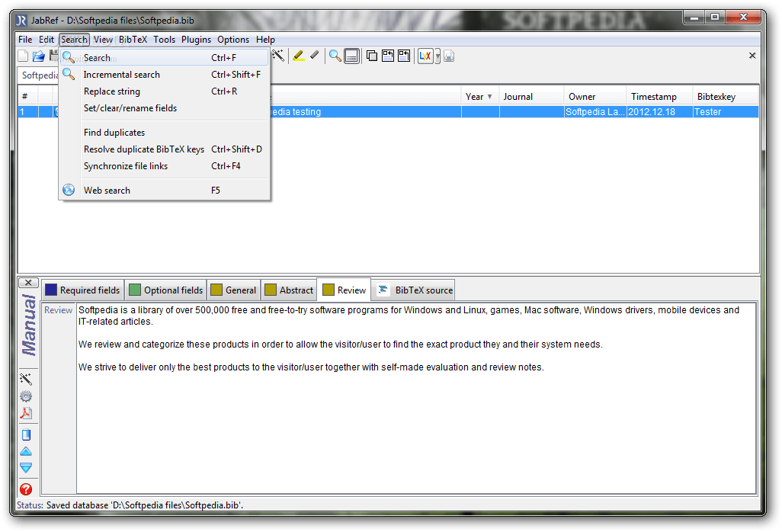Close the toolbar panel with the X at its right end
782x532 pixels.
point(752,56)
